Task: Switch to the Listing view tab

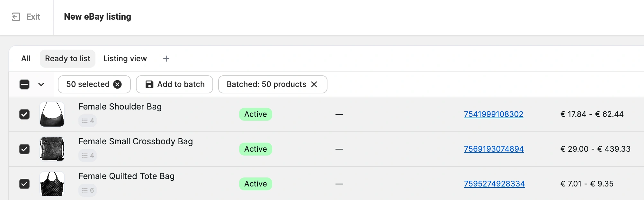Action: pos(125,59)
